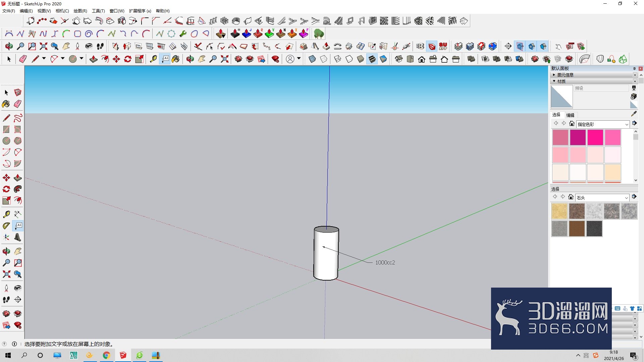644x362 pixels.
Task: Toggle Shaded With Textures face style
Action: (372, 59)
